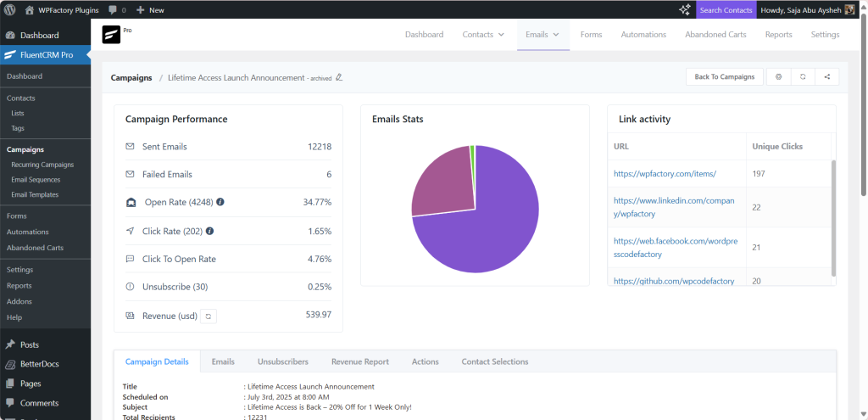Screen dimensions: 868x420
Task: Open Saja Abu Aysheh profile avatar
Action: coord(849,9)
